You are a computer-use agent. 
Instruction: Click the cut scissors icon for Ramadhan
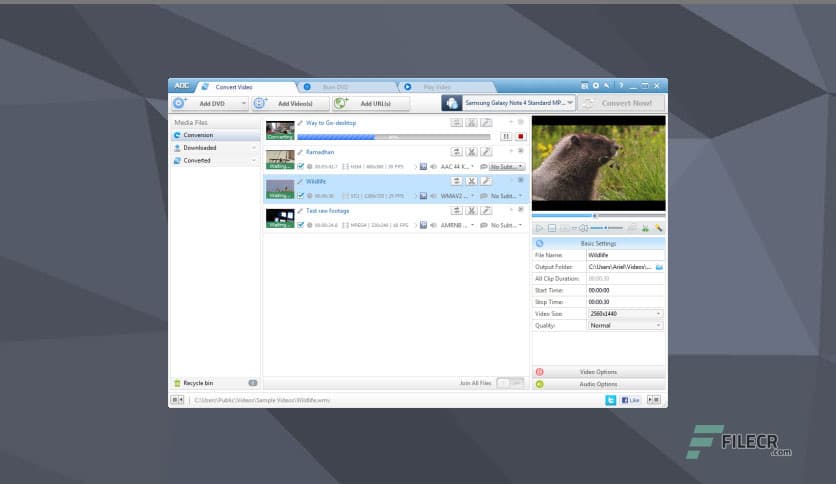[471, 152]
